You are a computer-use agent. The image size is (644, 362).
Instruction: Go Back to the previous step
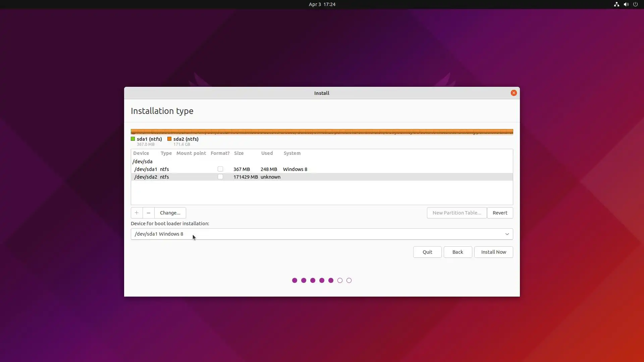click(x=458, y=252)
